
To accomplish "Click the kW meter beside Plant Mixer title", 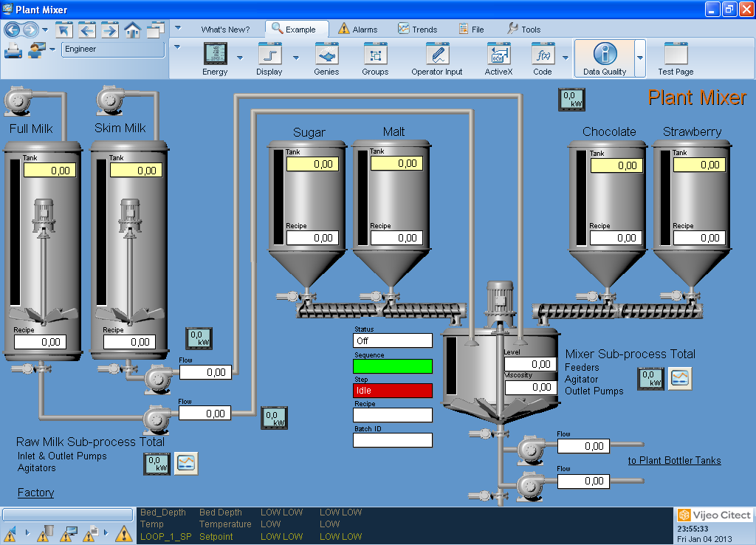I will click(571, 100).
